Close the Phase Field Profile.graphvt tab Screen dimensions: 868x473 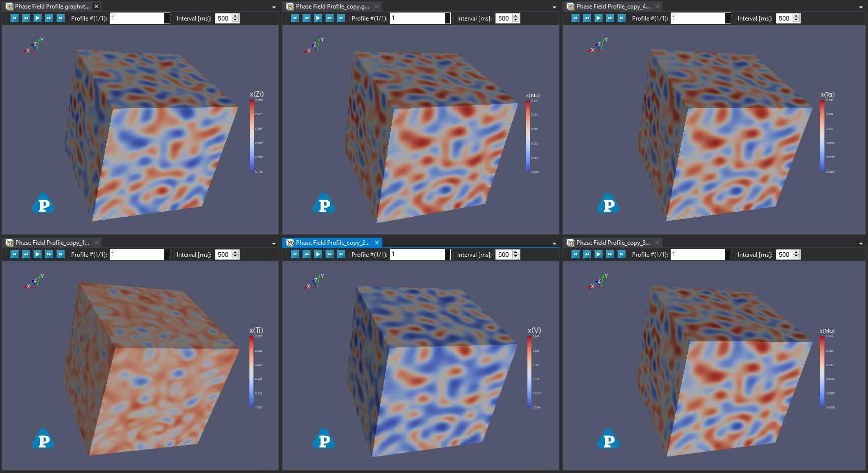coord(96,7)
